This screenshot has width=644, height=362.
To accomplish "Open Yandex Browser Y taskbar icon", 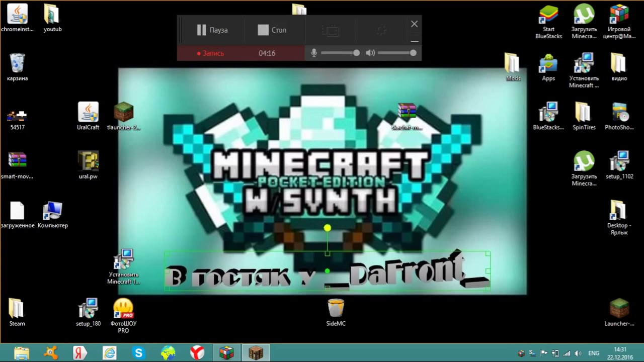I will 197,353.
